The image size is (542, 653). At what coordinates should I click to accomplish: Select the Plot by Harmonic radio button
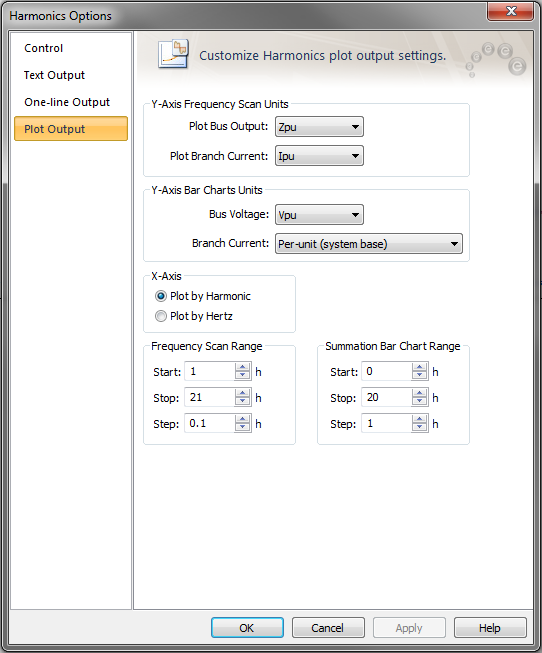point(161,296)
